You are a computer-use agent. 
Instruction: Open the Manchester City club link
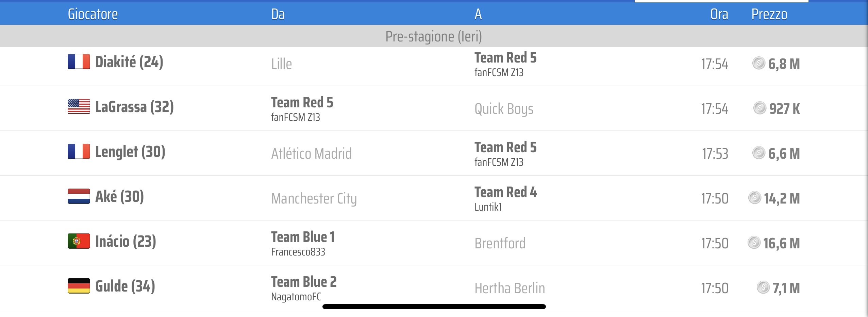pyautogui.click(x=314, y=198)
